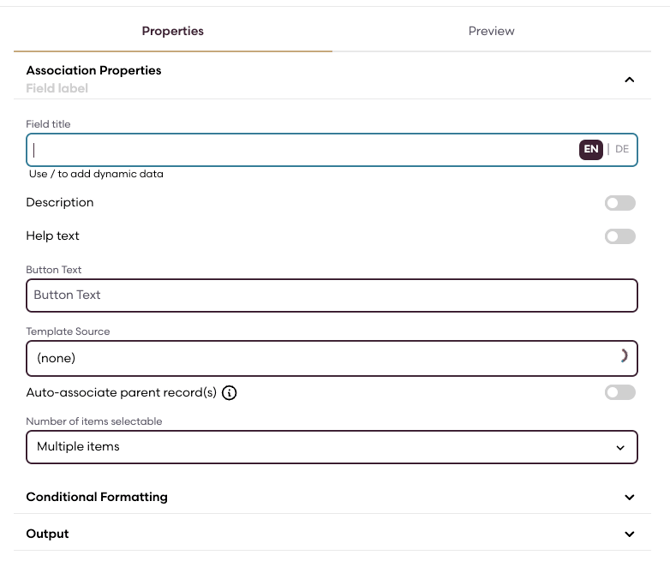Image resolution: width=670 pixels, height=561 pixels.
Task: Enable the Description toggle
Action: point(620,203)
